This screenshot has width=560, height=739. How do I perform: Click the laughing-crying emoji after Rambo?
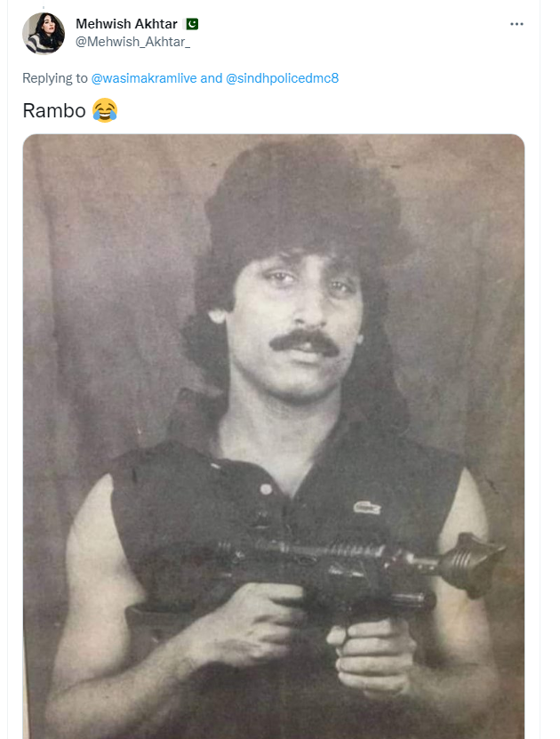(x=105, y=110)
